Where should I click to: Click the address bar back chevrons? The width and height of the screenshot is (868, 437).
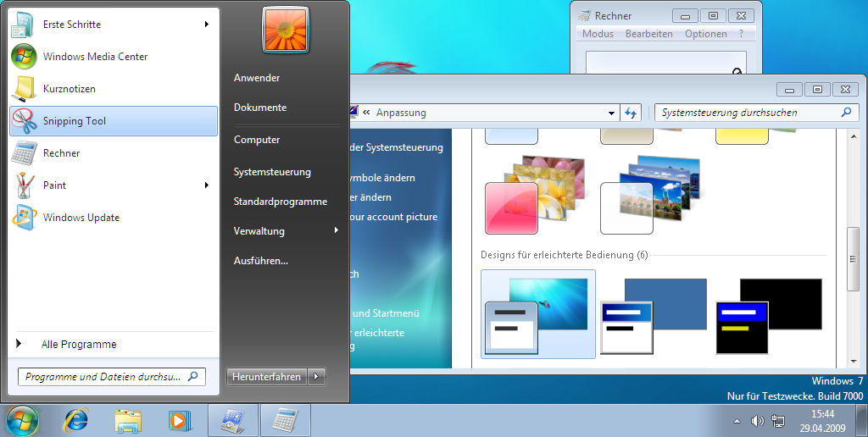366,113
